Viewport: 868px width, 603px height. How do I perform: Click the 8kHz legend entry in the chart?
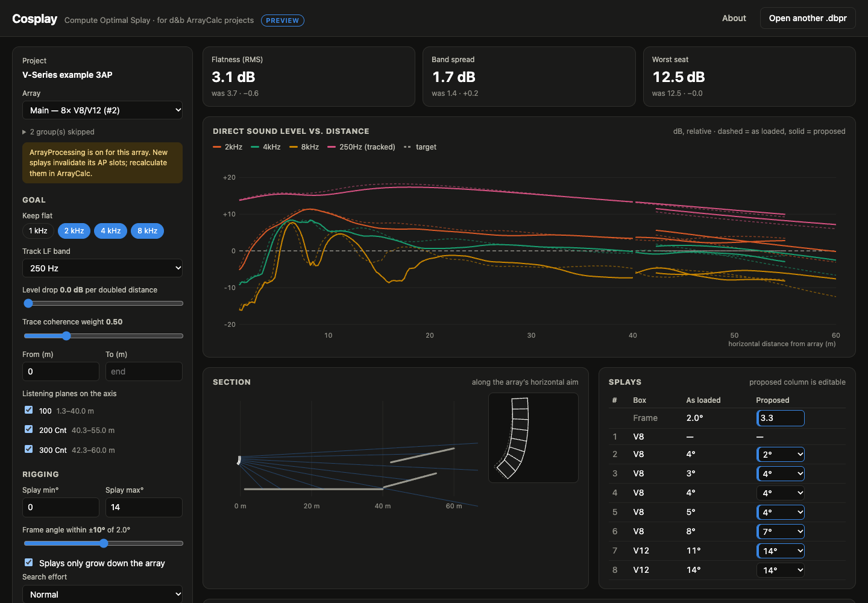point(304,147)
